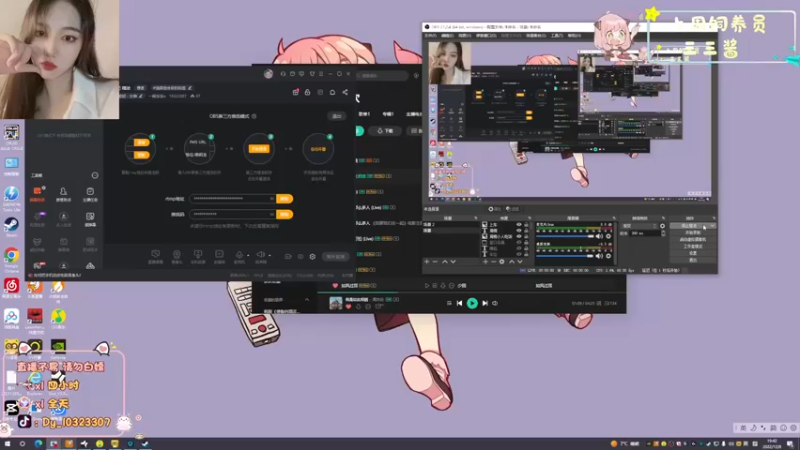Image resolution: width=800 pixels, height=450 pixels.
Task: Expand the speaker options arrow in bottom bar
Action: [x=269, y=256]
